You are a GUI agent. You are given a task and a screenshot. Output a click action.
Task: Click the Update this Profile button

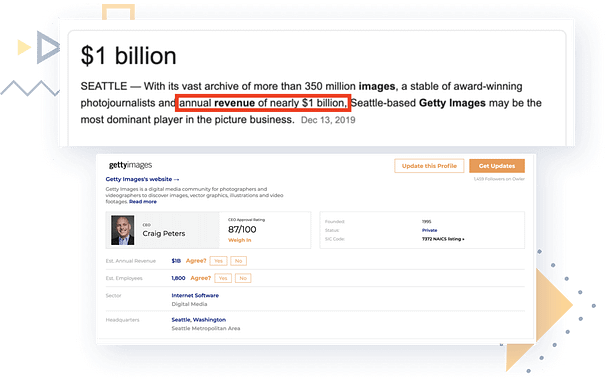[x=429, y=166]
